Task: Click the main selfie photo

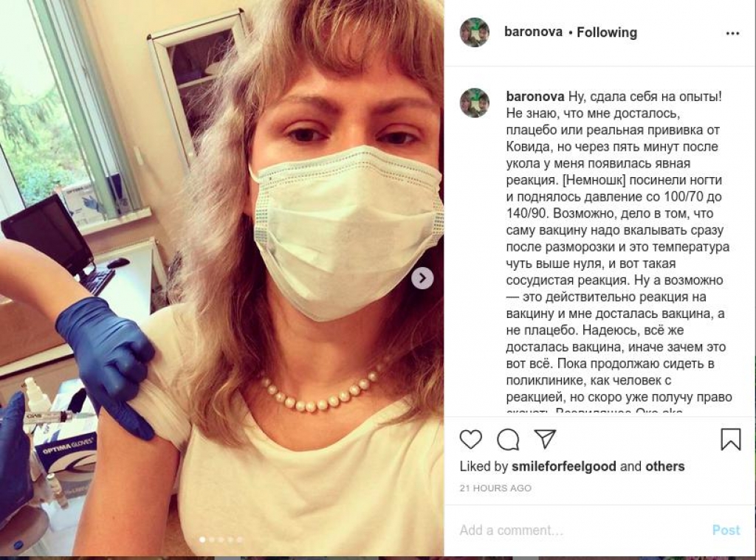Action: click(221, 278)
